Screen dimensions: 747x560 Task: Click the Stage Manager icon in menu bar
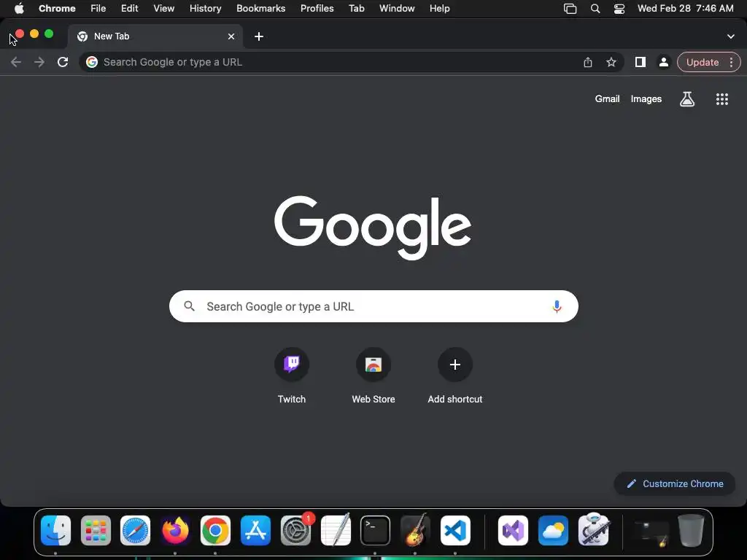pos(570,9)
